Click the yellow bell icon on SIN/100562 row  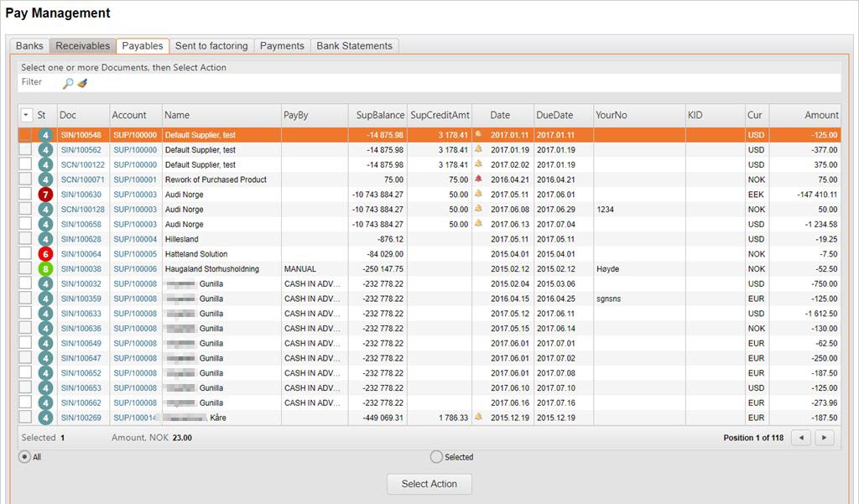(478, 150)
